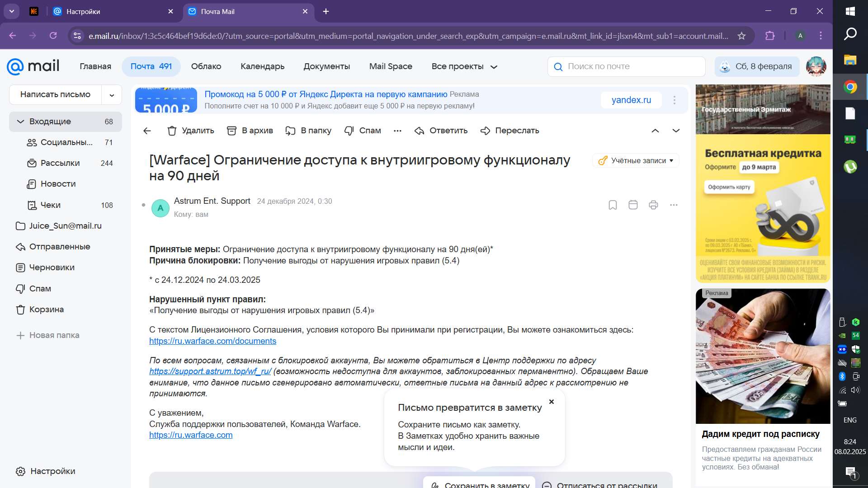This screenshot has width=868, height=488.
Task: Close the Письмо превратится в заметку tooltip
Action: click(x=551, y=402)
